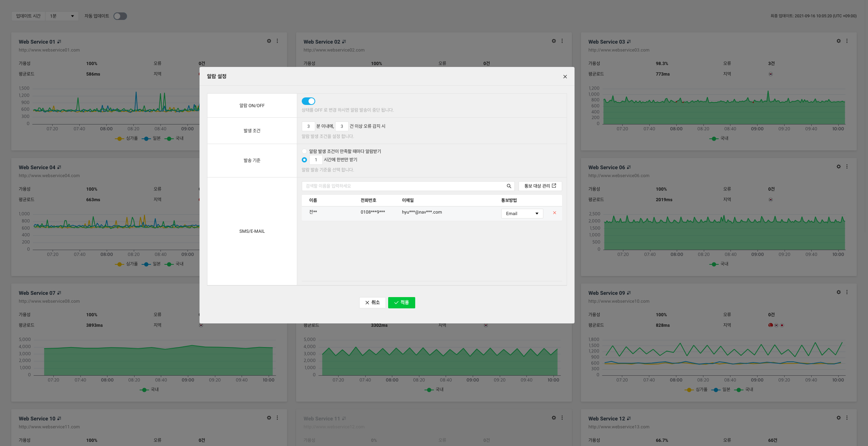The height and width of the screenshot is (446, 868).
Task: Open Web Service 04 detail link icon
Action: point(59,167)
